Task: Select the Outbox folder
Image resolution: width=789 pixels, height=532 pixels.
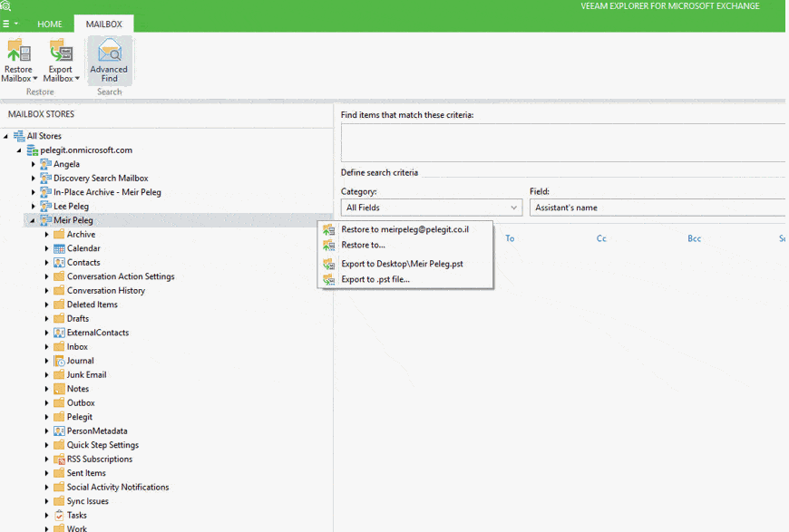Action: click(x=81, y=402)
